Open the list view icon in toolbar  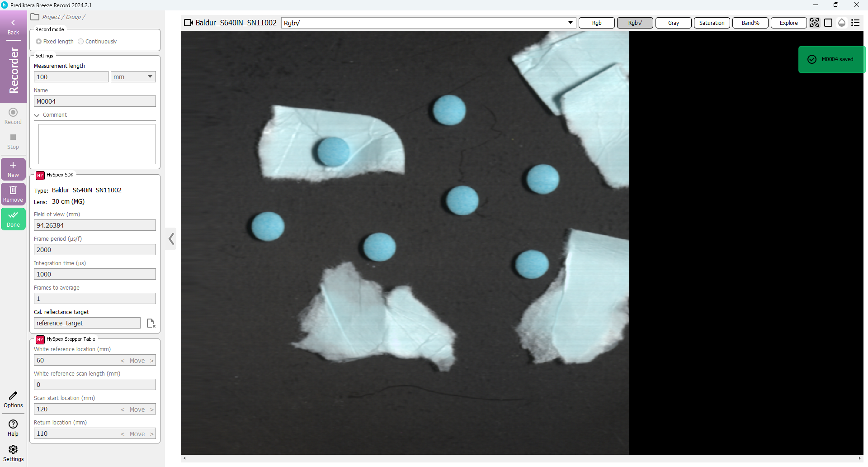pos(855,23)
